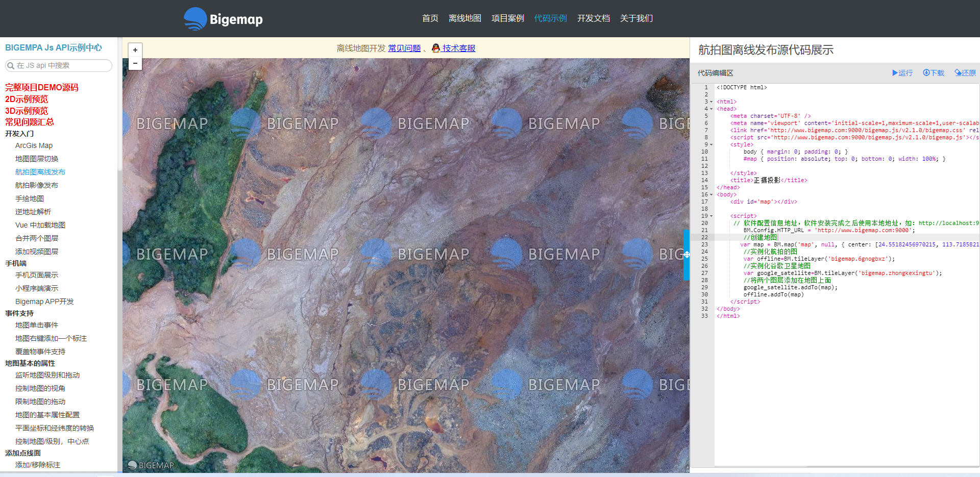Zoom out the map with minus button
Viewport: 980px width, 477px height.
coord(135,63)
